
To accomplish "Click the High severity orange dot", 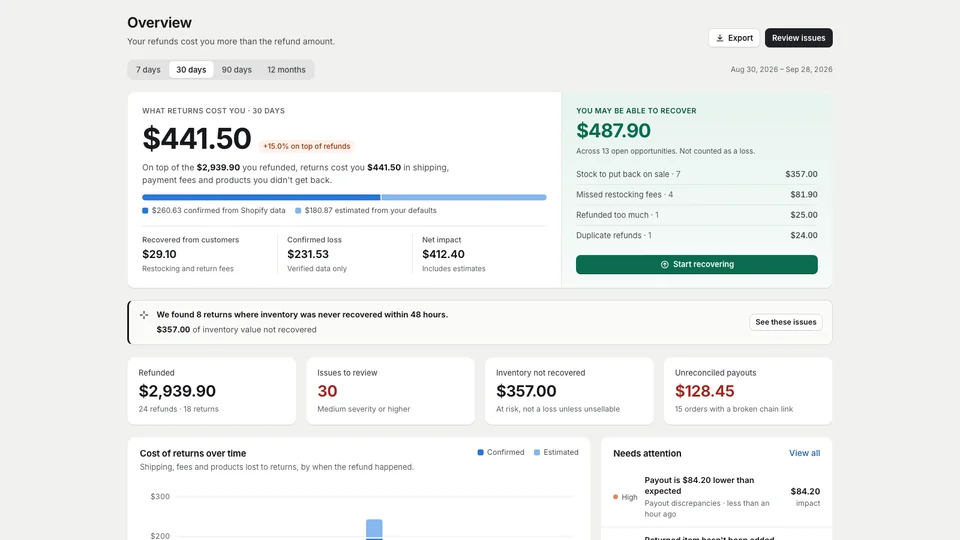I will point(615,497).
